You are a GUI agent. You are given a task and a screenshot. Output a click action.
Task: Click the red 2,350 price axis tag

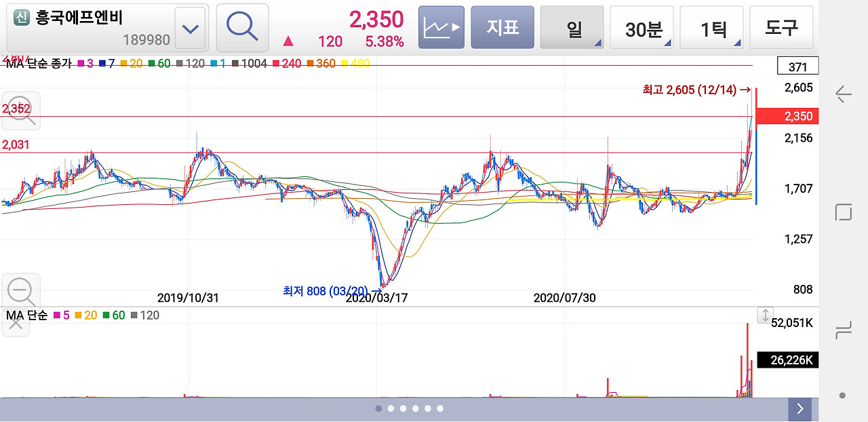787,116
